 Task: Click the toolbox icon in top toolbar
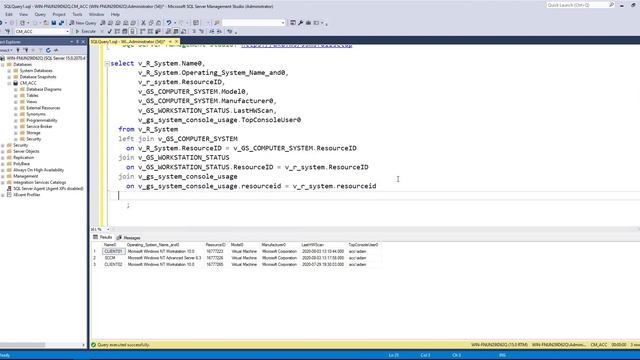[x=309, y=23]
